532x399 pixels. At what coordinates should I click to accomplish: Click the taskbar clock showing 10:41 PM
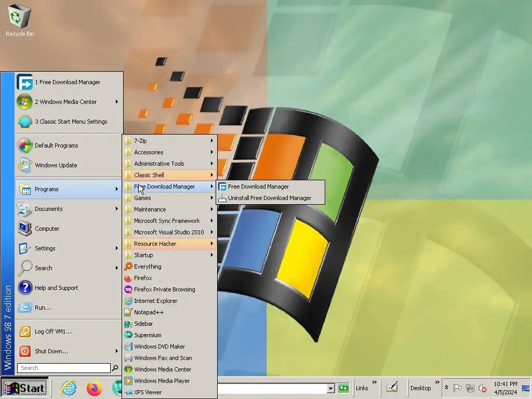tap(505, 388)
